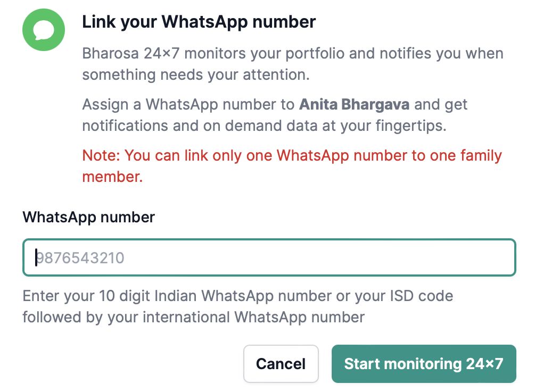Select the 'WhatsApp number' field label
This screenshot has height=392, width=535.
[89, 218]
